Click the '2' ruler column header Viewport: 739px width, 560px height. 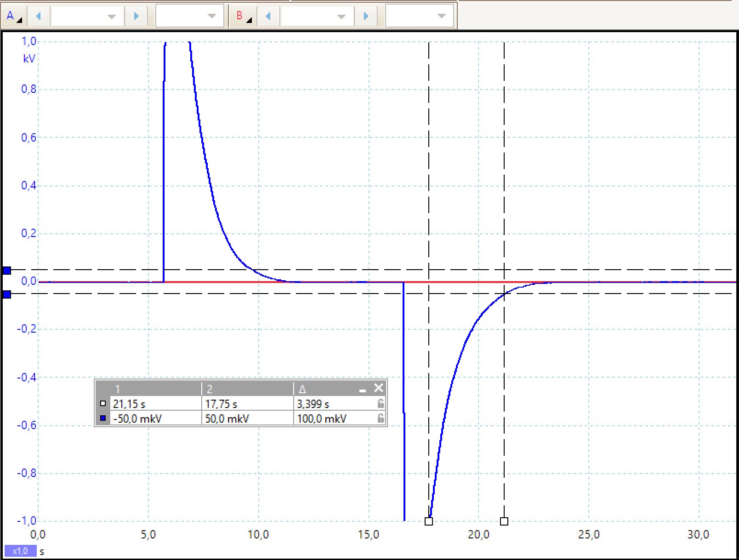point(210,389)
